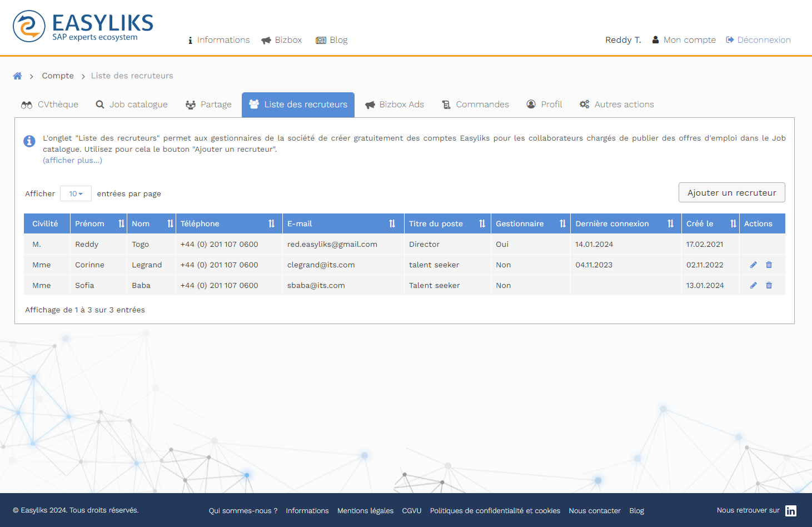Click the home icon in breadcrumb
Image resolution: width=812 pixels, height=527 pixels.
pos(18,76)
